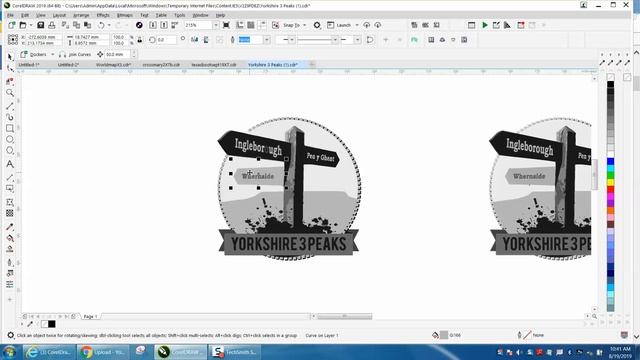Viewport: 640px width, 360px height.
Task: Select the Freehand line tool
Action: (x=10, y=106)
